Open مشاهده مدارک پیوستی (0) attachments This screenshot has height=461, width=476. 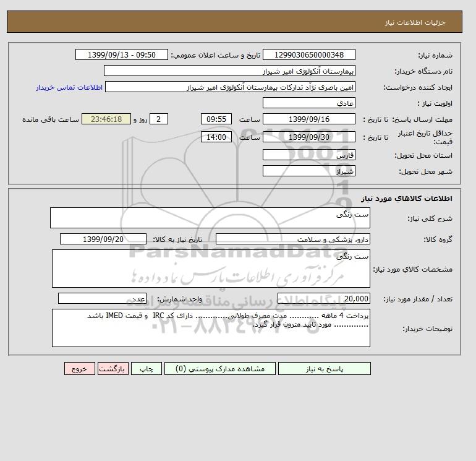click(220, 368)
